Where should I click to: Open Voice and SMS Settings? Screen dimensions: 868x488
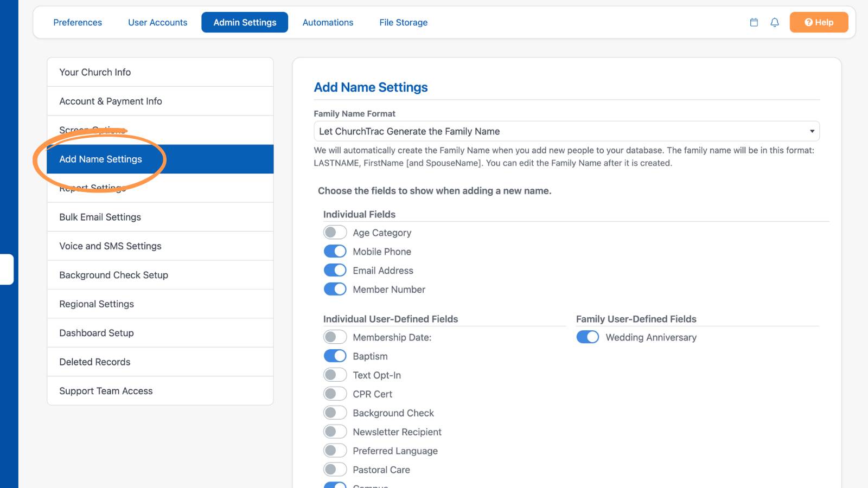(x=160, y=246)
